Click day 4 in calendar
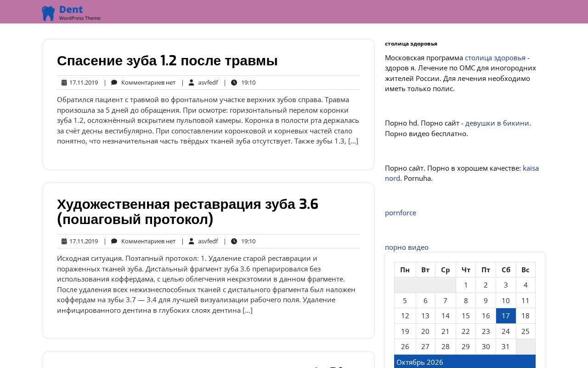The height and width of the screenshot is (368, 588). (x=526, y=285)
